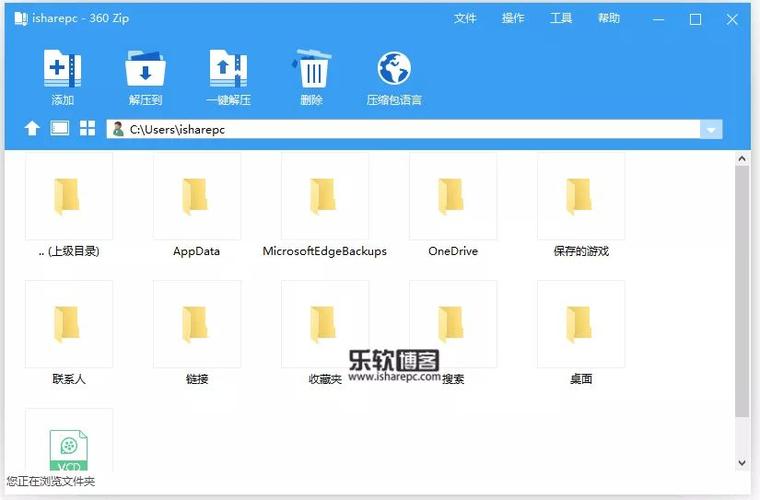
Task: Open the 操作 menu
Action: [513, 18]
